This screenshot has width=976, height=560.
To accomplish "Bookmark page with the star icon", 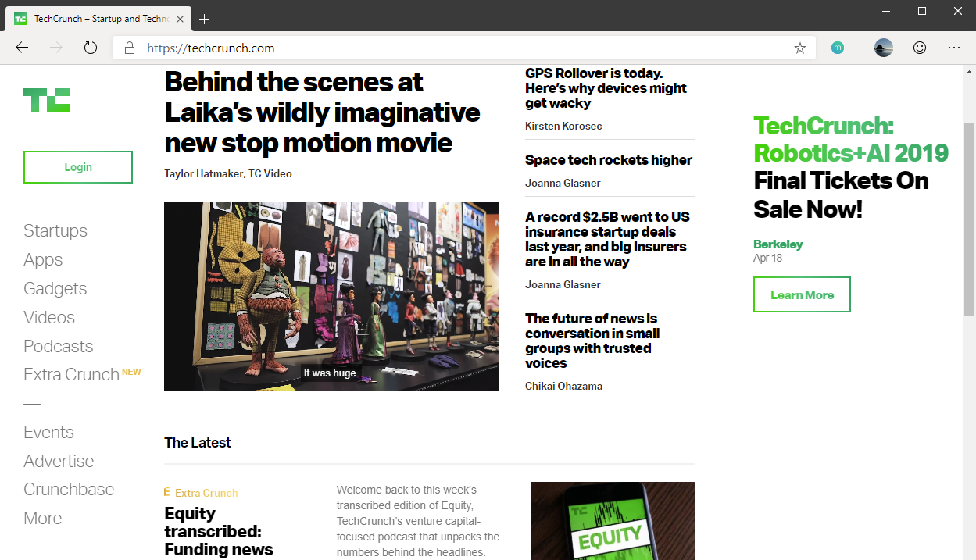I will pyautogui.click(x=800, y=48).
